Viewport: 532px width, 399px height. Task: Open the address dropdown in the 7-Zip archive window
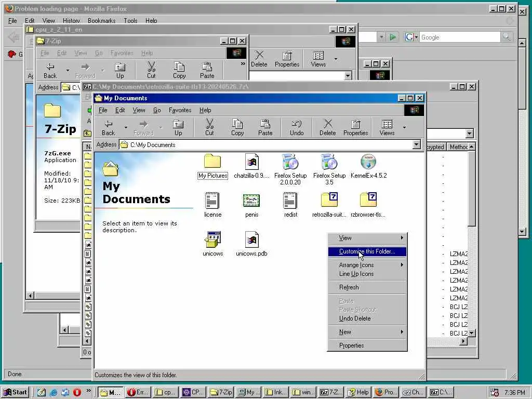click(x=470, y=134)
